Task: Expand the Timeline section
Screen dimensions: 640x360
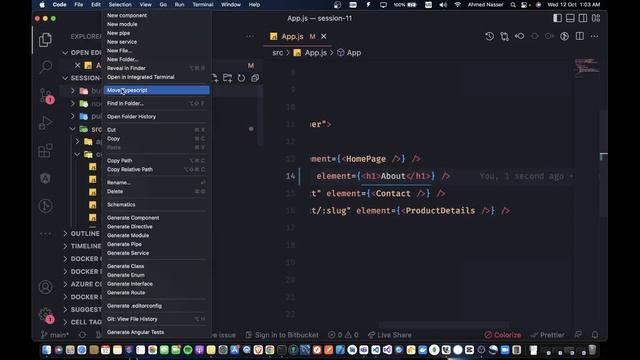Action: point(65,246)
